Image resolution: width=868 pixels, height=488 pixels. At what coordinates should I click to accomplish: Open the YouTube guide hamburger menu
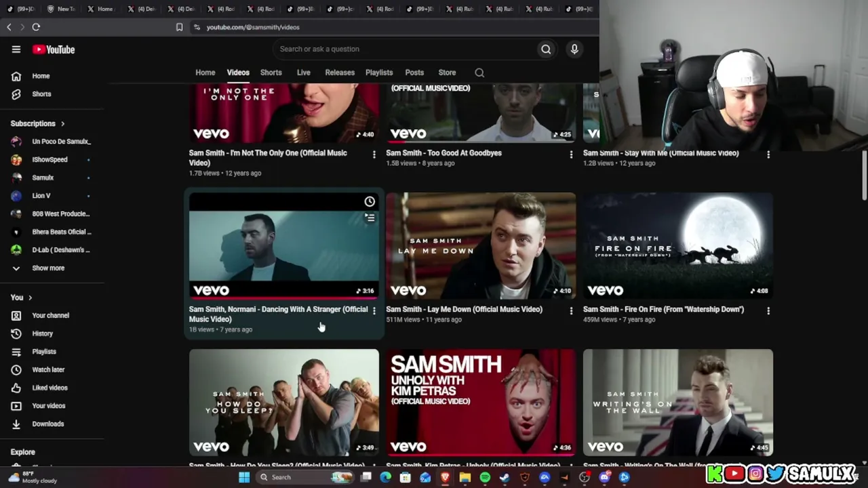tap(16, 49)
